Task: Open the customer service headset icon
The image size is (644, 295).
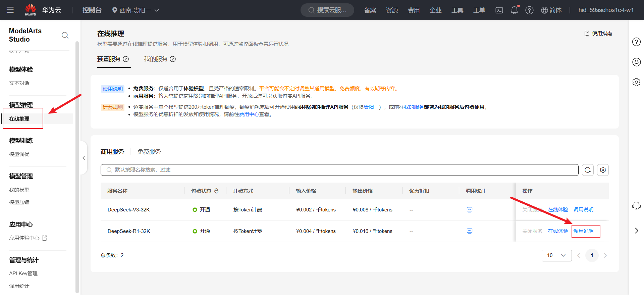Action: 636,206
